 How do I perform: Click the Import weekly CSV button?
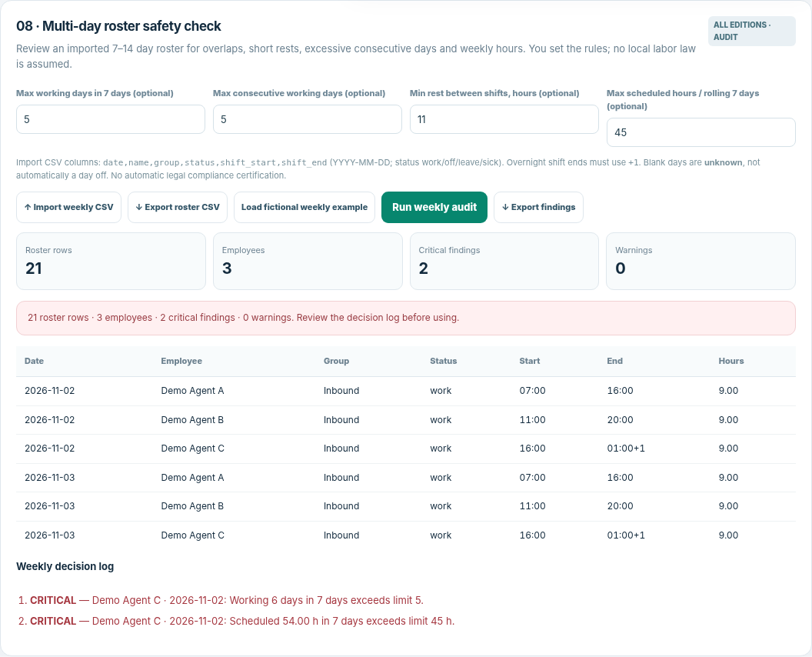(x=69, y=207)
